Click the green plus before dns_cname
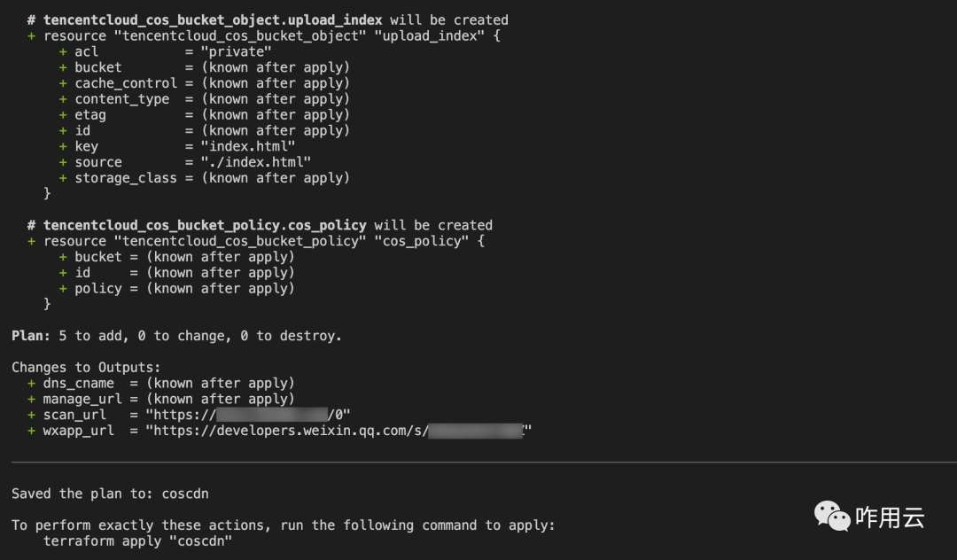 [x=31, y=383]
